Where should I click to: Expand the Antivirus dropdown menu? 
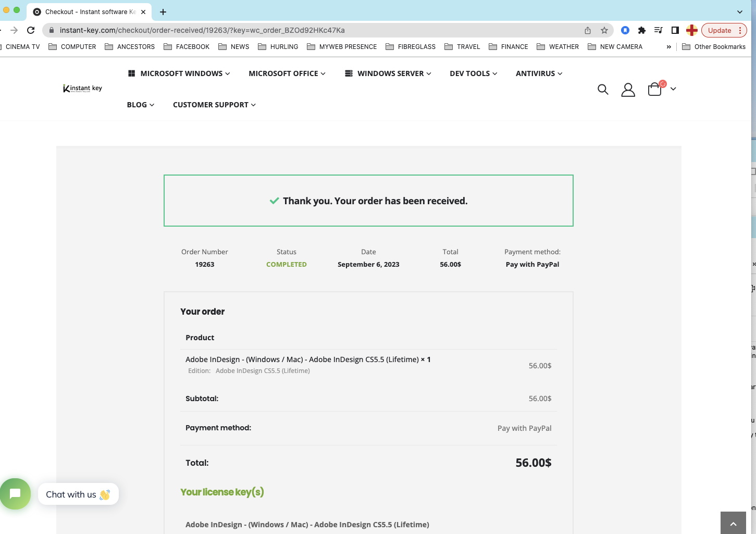(539, 73)
